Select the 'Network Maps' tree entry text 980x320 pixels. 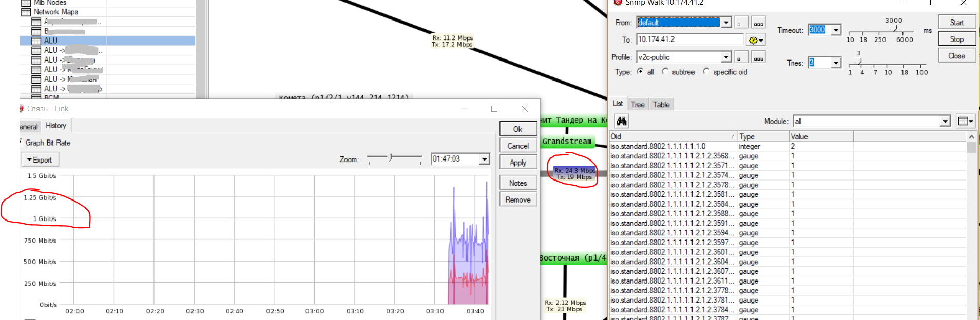pos(55,12)
